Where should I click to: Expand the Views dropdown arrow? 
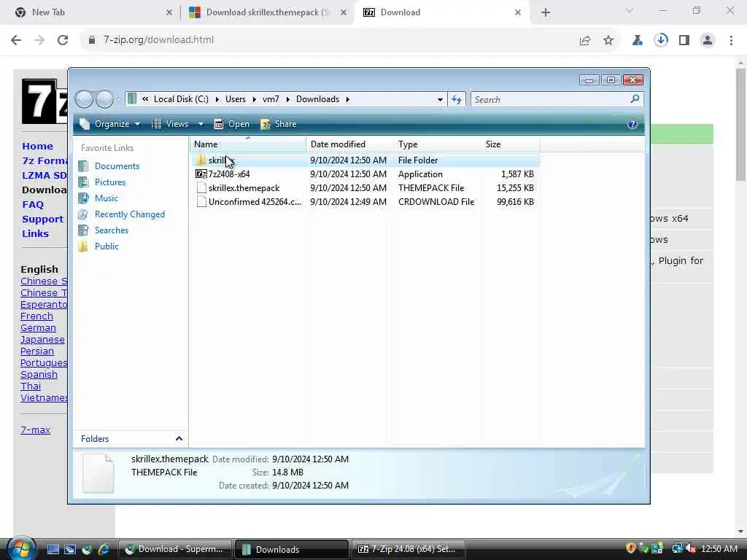click(x=201, y=124)
